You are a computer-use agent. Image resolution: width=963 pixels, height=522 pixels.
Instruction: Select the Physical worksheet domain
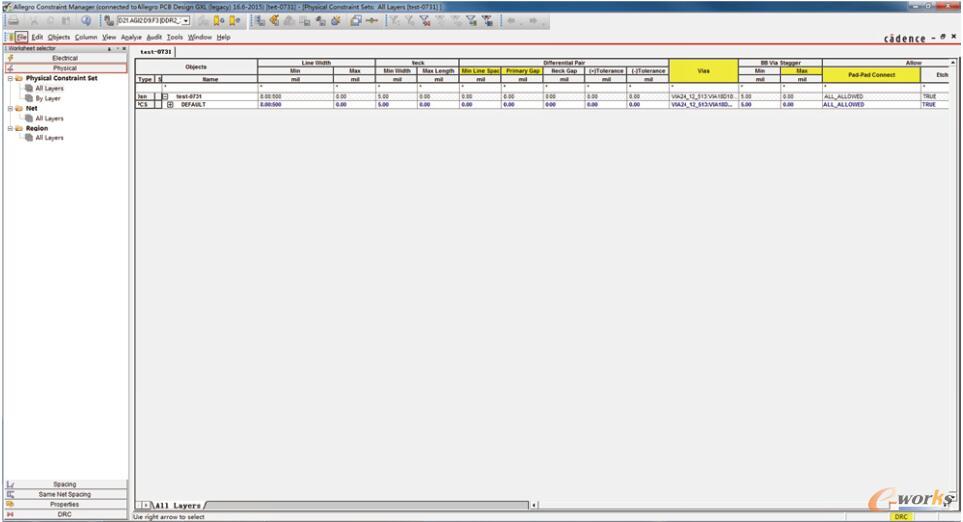point(65,68)
